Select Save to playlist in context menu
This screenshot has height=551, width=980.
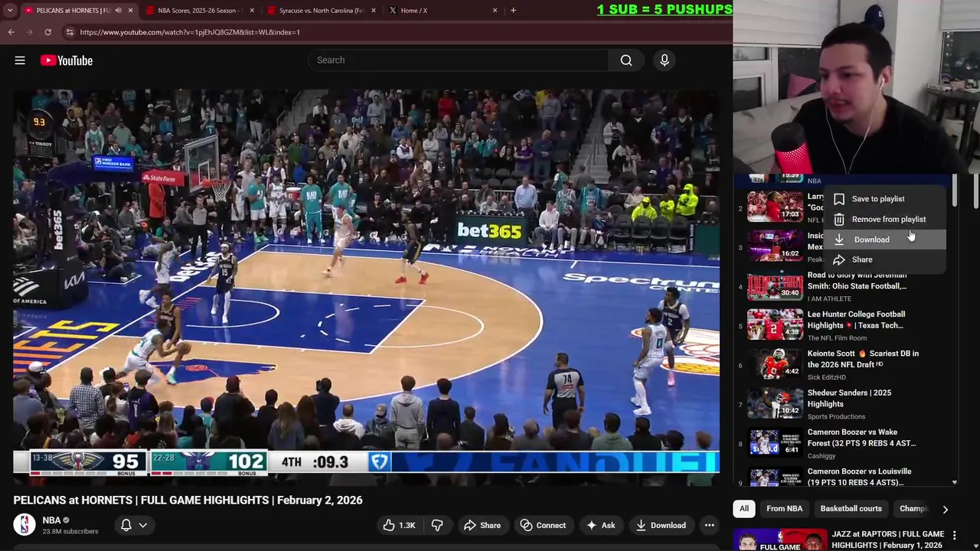(x=884, y=199)
